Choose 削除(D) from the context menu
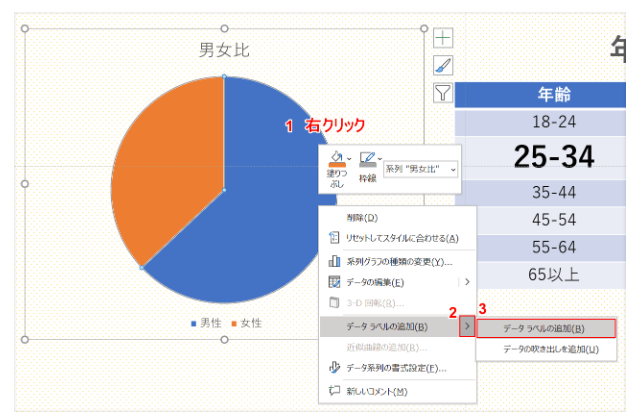 click(x=362, y=217)
